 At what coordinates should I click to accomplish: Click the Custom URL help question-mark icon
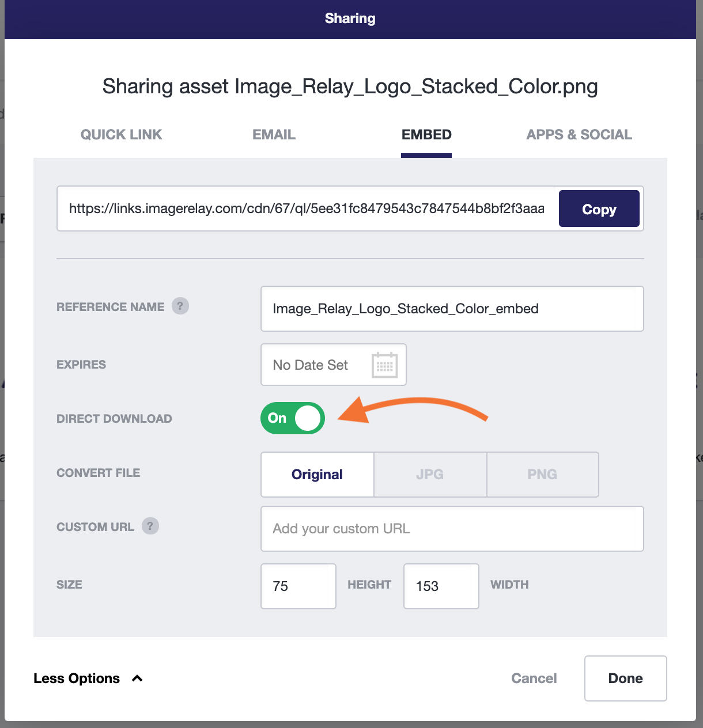150,526
